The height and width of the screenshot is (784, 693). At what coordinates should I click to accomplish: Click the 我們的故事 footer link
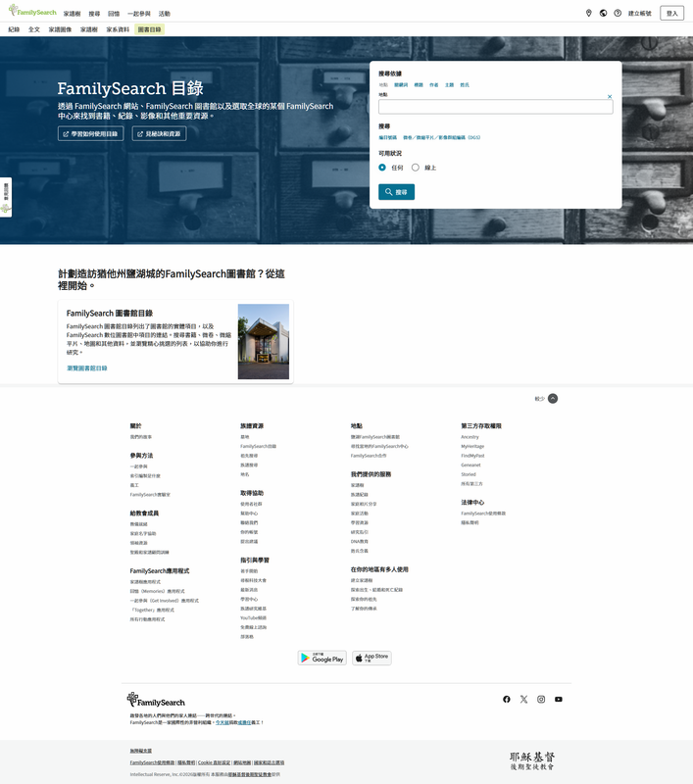tap(141, 437)
